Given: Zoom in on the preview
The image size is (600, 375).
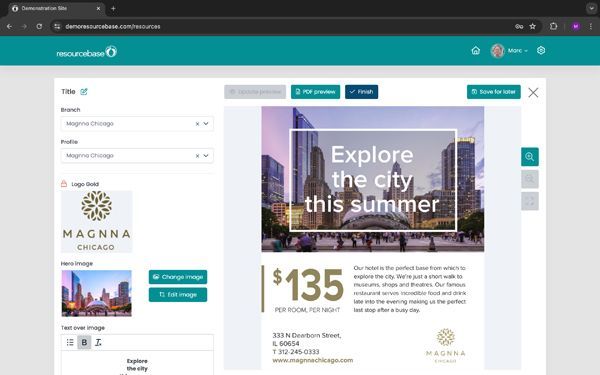Looking at the screenshot, I should 530,157.
